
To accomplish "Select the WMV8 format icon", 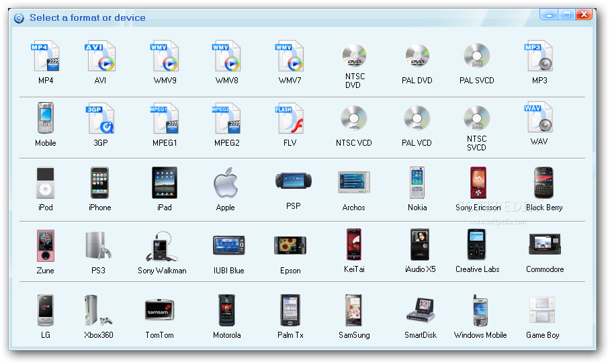I will (226, 56).
